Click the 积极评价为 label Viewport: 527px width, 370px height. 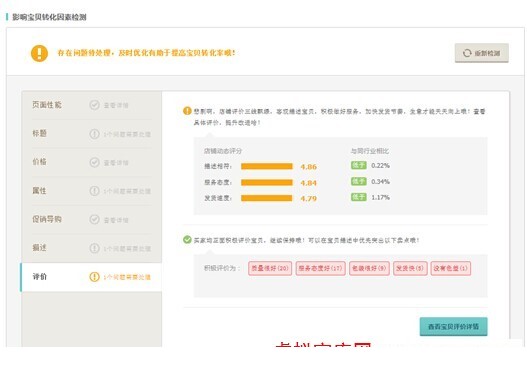222,268
